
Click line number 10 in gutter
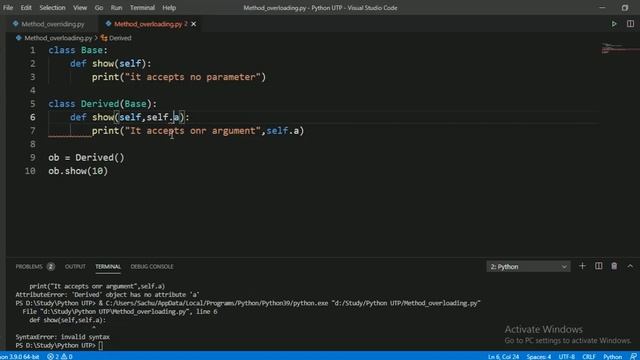click(x=30, y=171)
